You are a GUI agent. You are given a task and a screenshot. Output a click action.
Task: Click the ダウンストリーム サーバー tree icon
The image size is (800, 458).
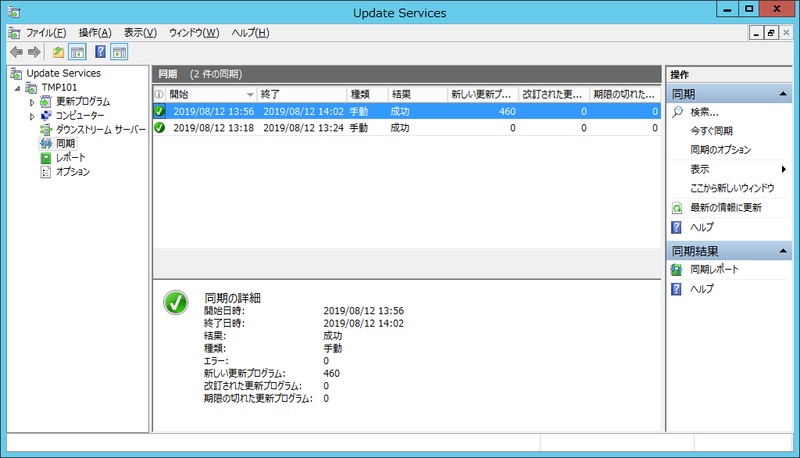click(46, 130)
